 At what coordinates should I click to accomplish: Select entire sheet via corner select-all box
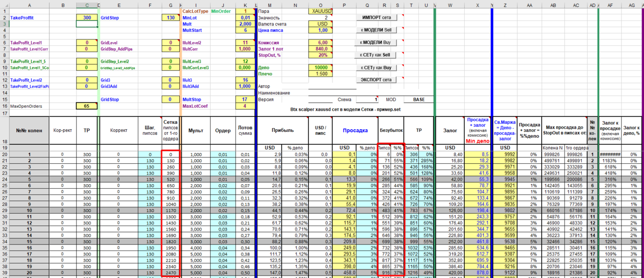pyautogui.click(x=4, y=4)
